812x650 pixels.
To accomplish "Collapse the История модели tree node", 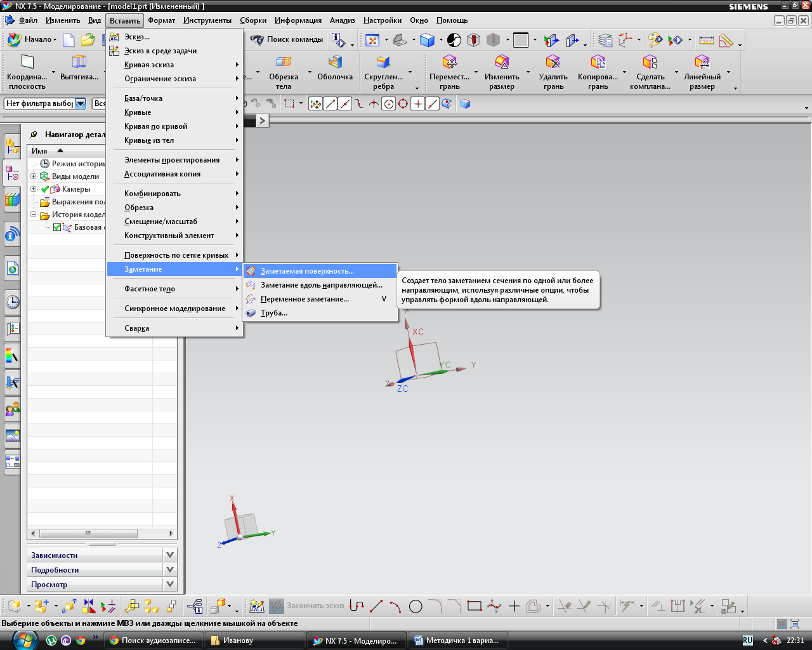I will (x=34, y=215).
